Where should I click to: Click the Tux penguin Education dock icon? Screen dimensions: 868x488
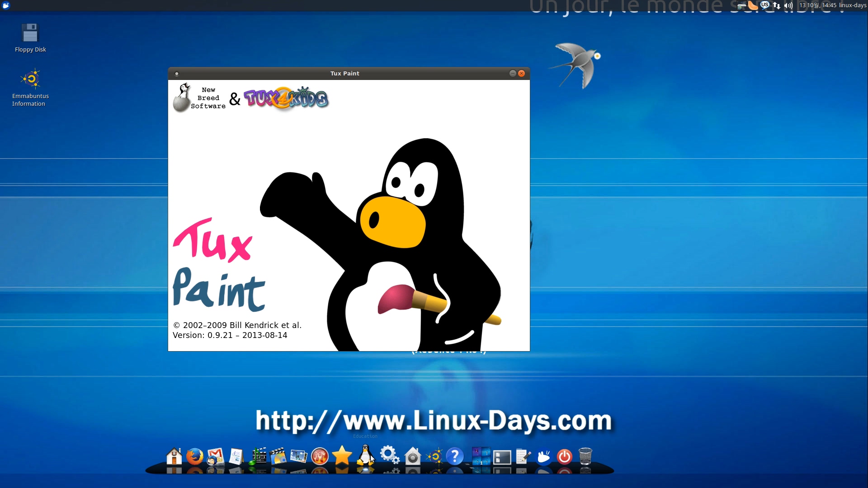(x=365, y=455)
